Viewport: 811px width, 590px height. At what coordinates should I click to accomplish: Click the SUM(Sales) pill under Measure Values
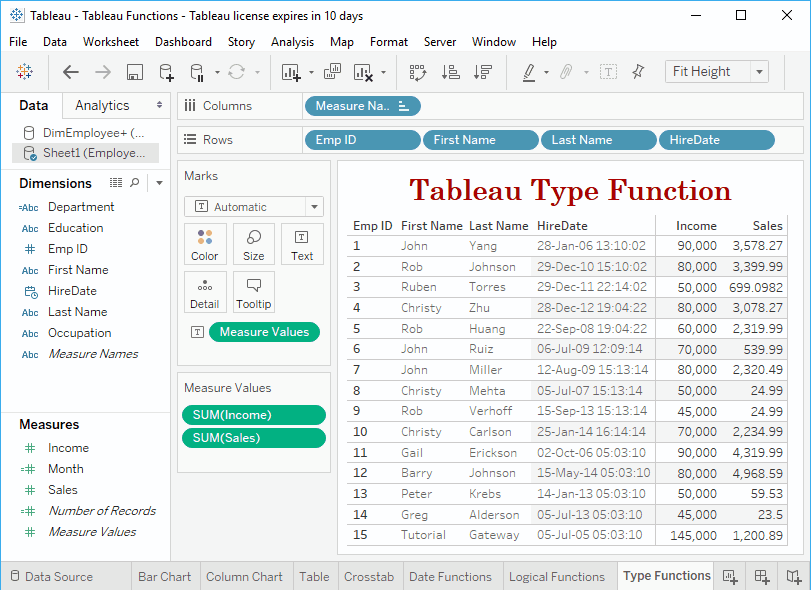[253, 437]
